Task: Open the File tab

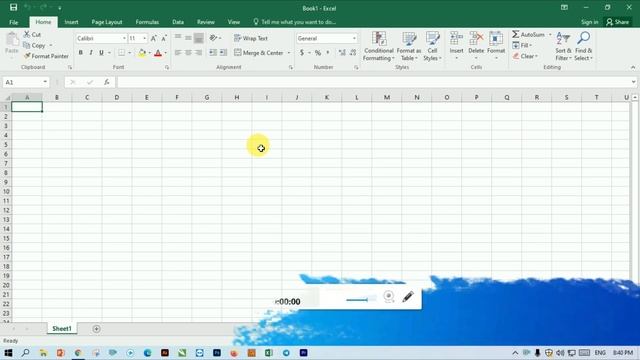Action: pos(13,22)
